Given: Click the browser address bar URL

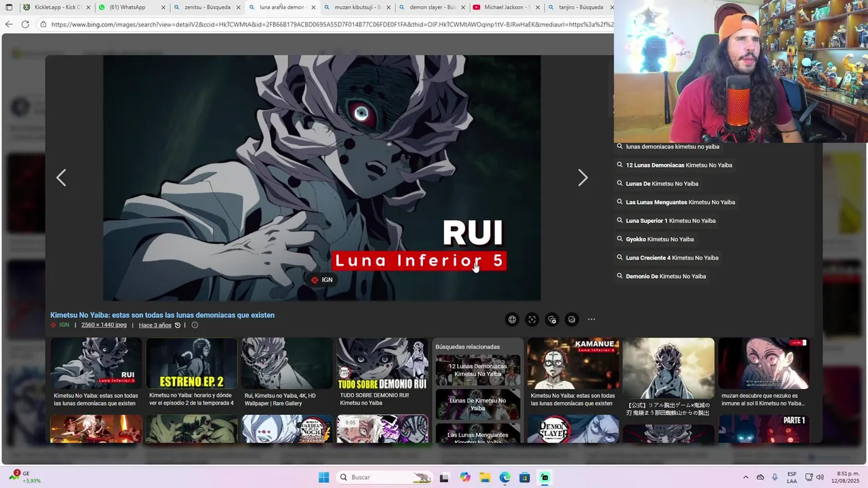Looking at the screenshot, I should tap(331, 24).
